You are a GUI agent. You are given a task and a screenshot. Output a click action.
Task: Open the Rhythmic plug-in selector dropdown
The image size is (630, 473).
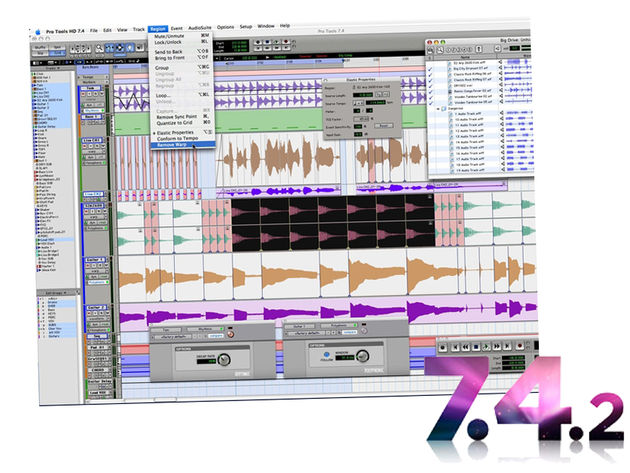[205, 329]
